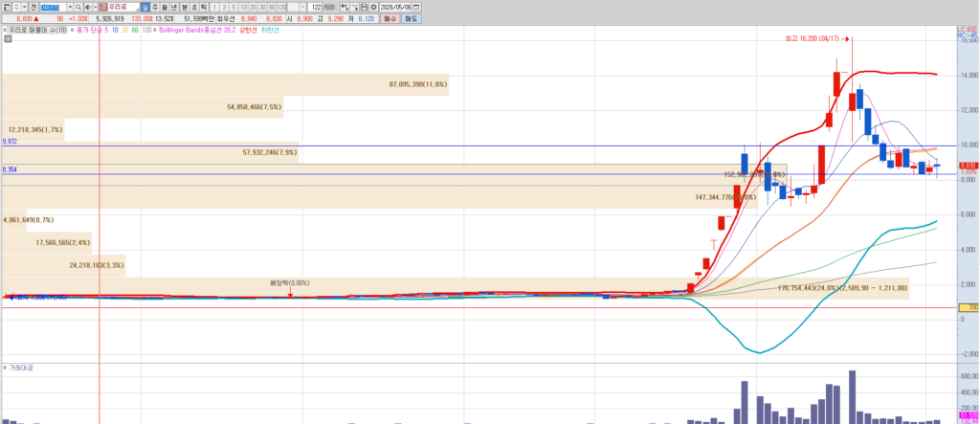Click the 60-day moving average legend color
The width and height of the screenshot is (980, 424).
[x=135, y=30]
